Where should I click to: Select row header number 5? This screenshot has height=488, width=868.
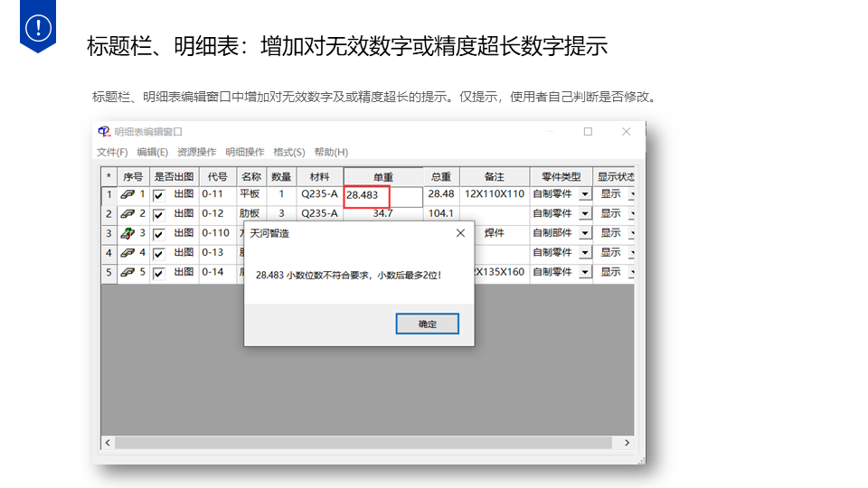click(x=109, y=272)
